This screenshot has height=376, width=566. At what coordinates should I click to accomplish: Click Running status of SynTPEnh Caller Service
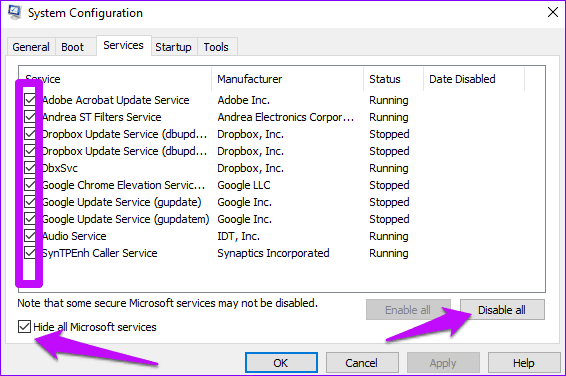(389, 253)
